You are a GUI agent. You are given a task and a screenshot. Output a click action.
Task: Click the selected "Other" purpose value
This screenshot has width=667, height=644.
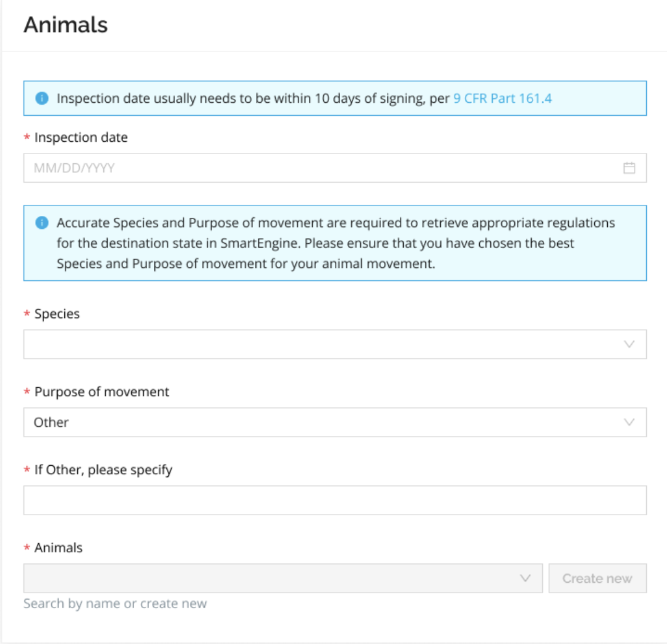pos(51,422)
